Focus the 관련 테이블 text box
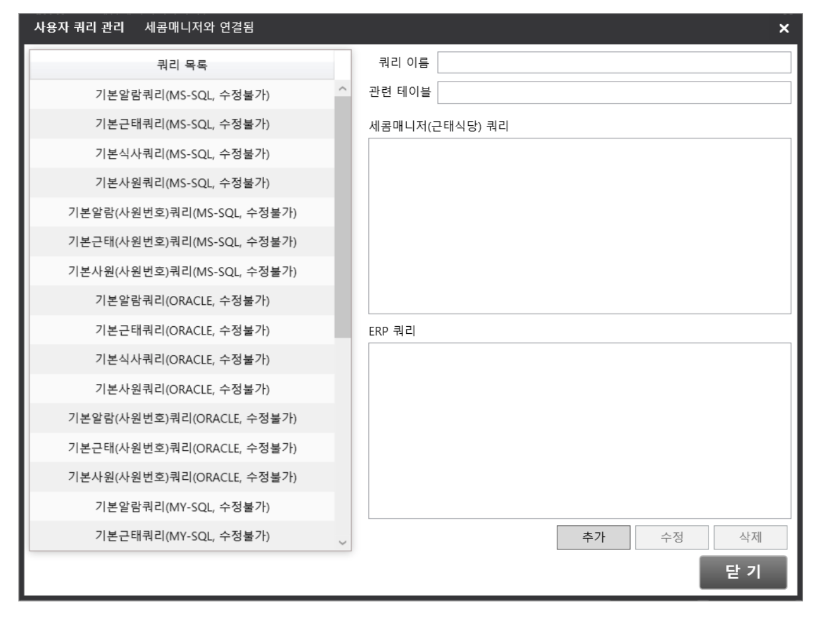 pos(613,93)
